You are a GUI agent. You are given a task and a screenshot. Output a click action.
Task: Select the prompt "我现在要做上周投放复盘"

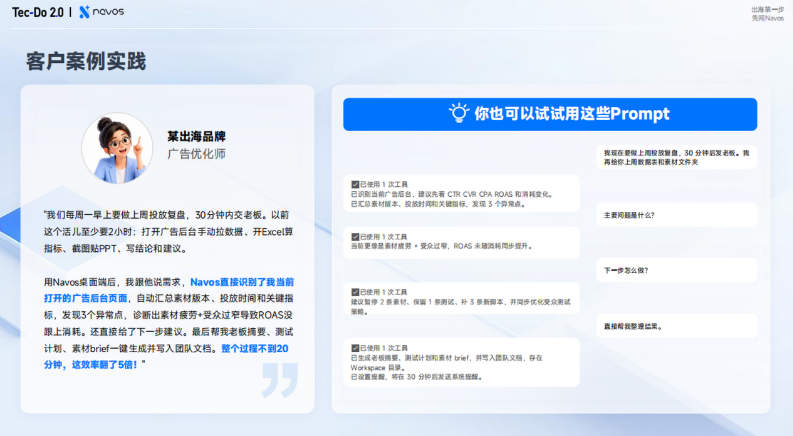point(677,157)
